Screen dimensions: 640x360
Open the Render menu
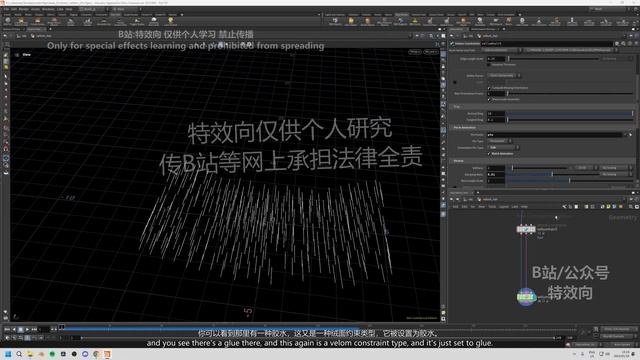(24, 9)
